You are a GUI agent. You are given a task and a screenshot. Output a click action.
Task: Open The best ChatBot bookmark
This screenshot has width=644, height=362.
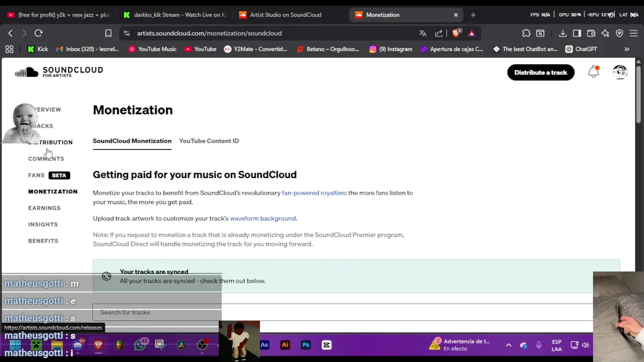(525, 49)
